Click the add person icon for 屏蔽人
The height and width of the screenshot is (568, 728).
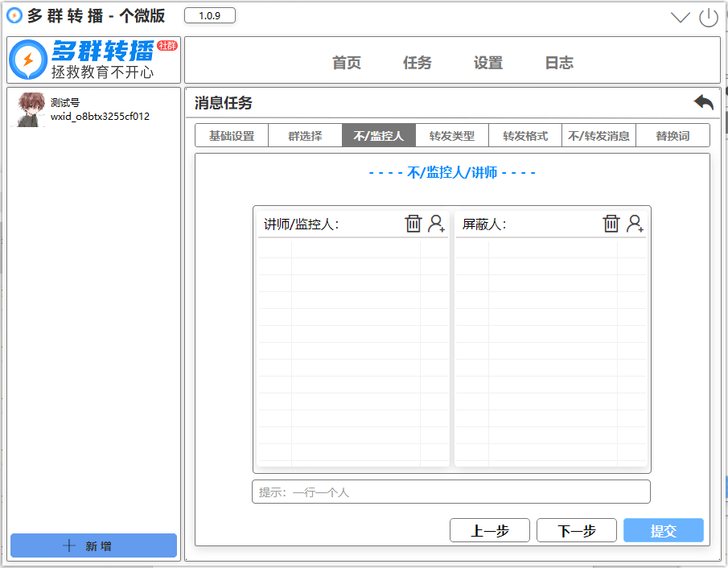[x=635, y=224]
